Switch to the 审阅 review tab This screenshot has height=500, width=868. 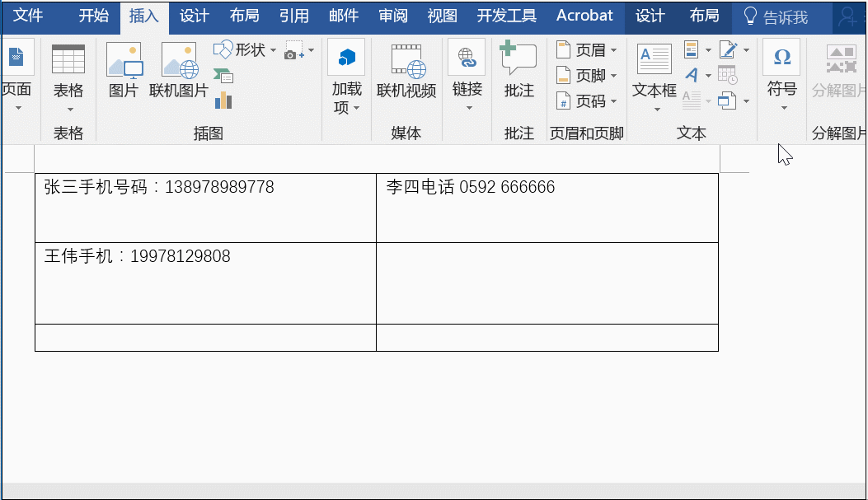point(393,16)
